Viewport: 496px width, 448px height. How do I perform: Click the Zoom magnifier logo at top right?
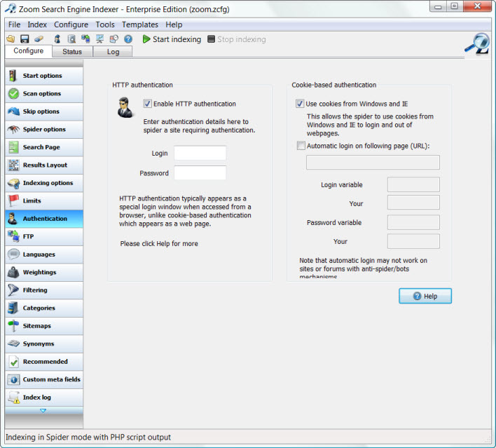click(477, 44)
